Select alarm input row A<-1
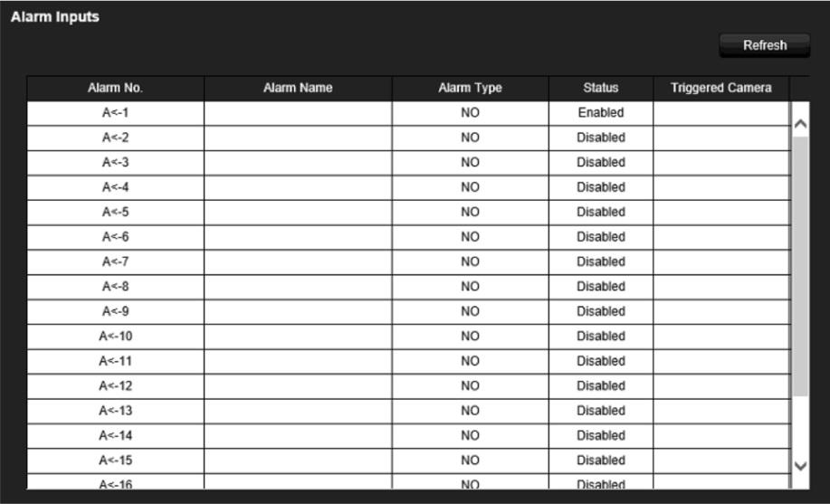The image size is (830, 504). point(408,113)
